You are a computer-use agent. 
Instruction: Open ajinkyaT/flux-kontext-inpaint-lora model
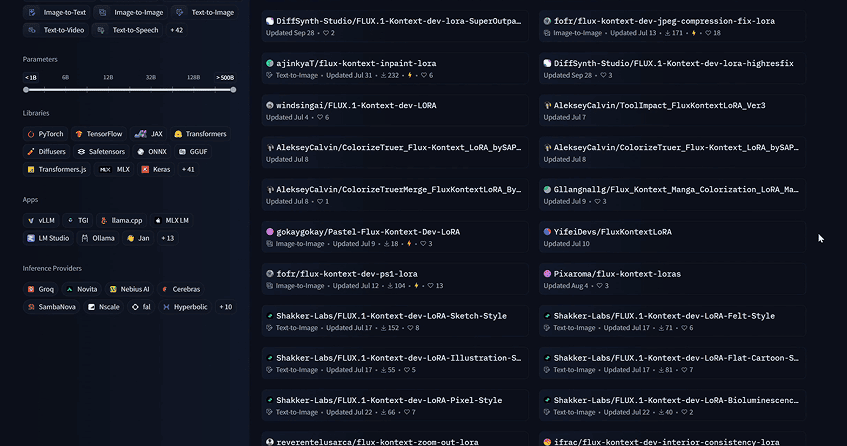(x=395, y=69)
